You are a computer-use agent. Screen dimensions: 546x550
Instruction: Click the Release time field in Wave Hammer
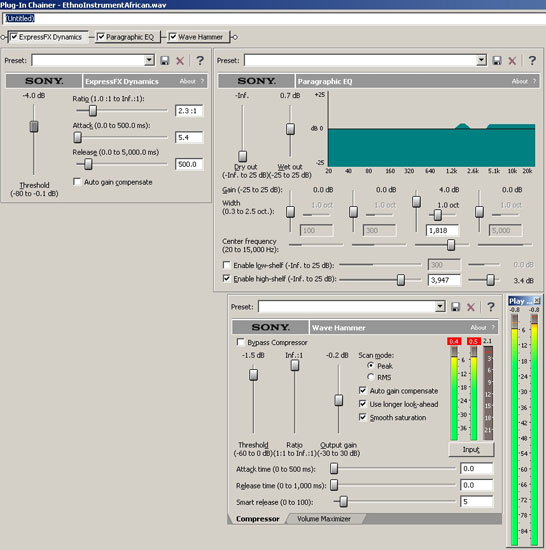(x=476, y=485)
